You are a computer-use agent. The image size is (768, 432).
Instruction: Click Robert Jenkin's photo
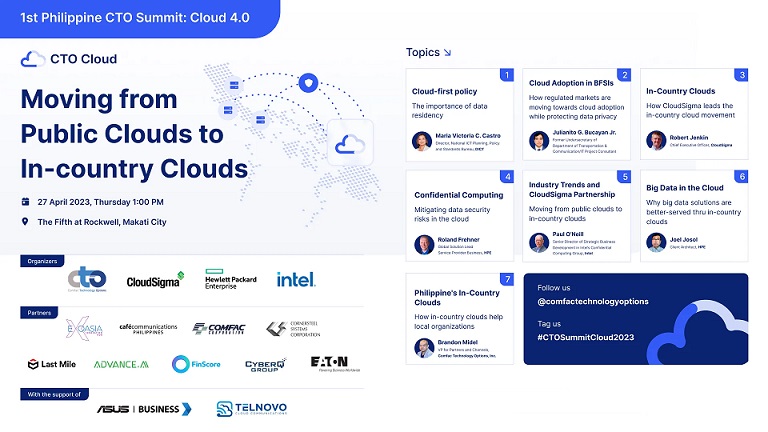pyautogui.click(x=656, y=141)
